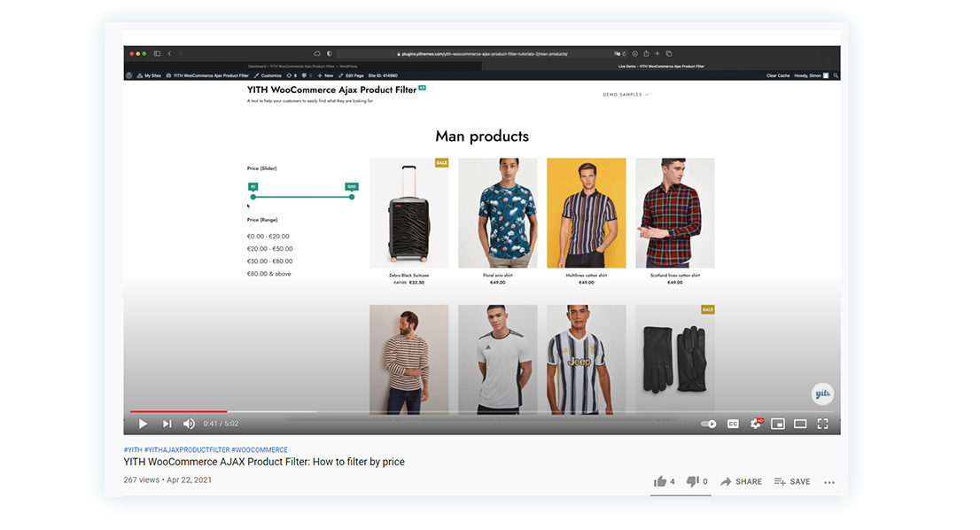
Task: Select the maximum price slider handle
Action: pyautogui.click(x=352, y=197)
